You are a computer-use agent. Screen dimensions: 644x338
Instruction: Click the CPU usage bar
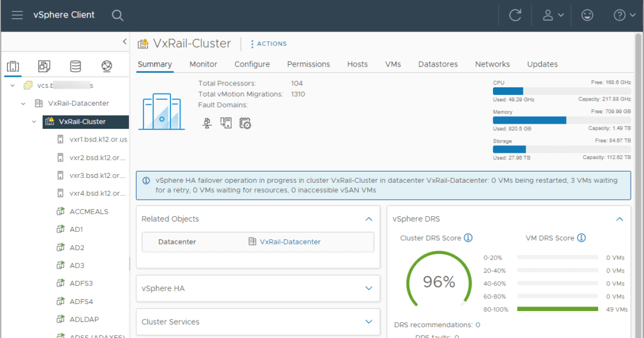(x=562, y=91)
